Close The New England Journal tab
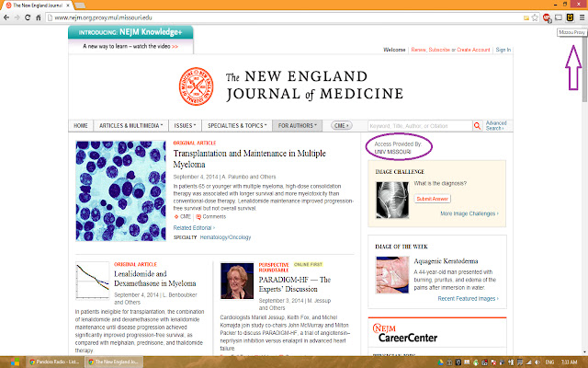This screenshot has height=368, width=588. pos(68,6)
